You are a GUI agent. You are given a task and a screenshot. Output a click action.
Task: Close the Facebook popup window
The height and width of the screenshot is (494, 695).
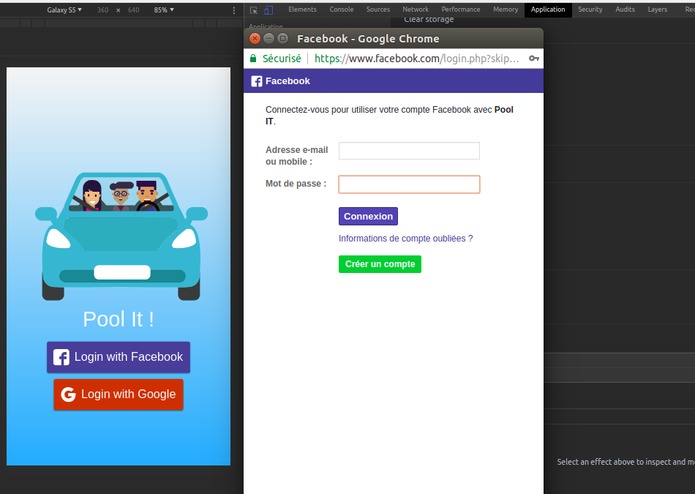tap(255, 39)
